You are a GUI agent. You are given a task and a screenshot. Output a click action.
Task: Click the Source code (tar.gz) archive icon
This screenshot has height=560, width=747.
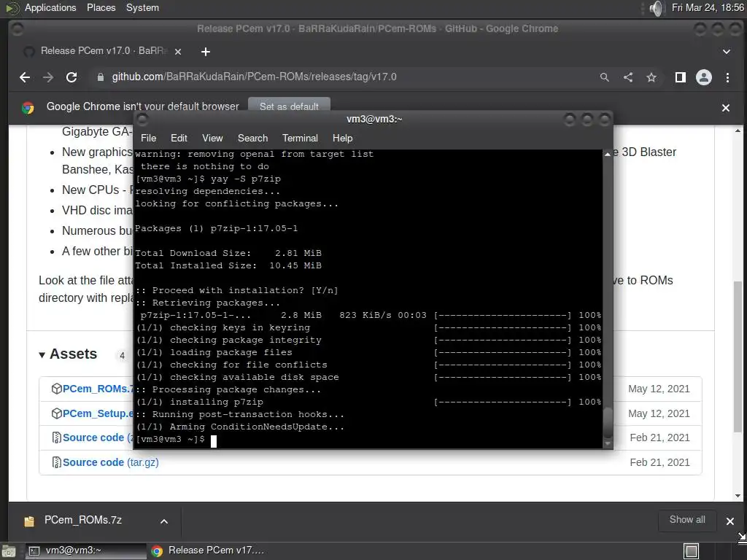56,462
